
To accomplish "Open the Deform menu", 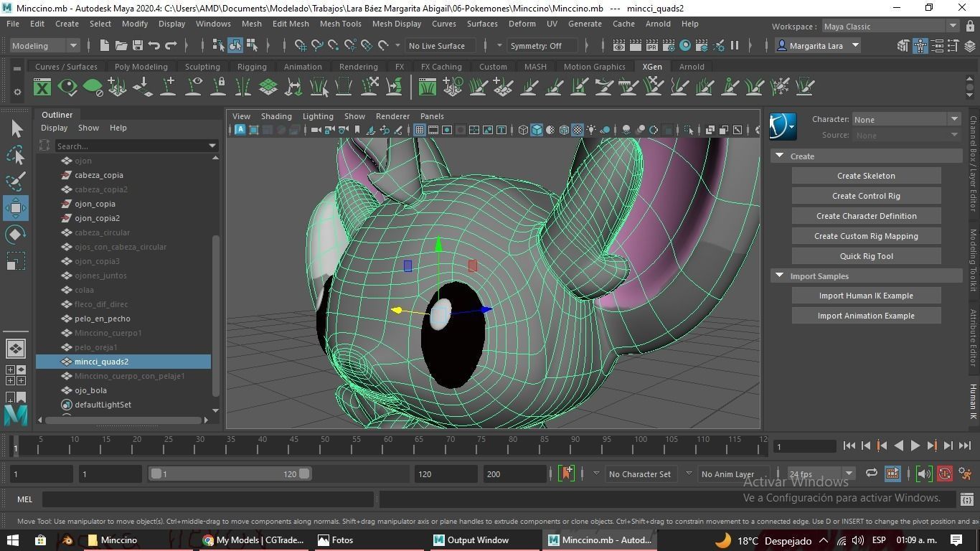I will point(522,24).
